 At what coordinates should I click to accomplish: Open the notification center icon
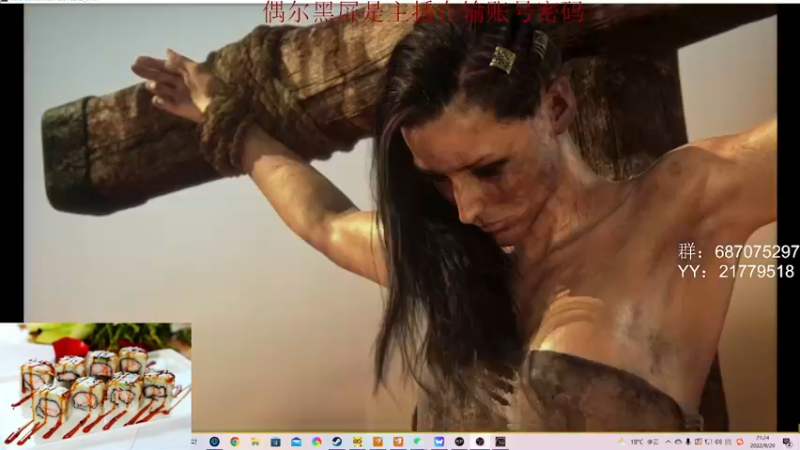click(787, 442)
